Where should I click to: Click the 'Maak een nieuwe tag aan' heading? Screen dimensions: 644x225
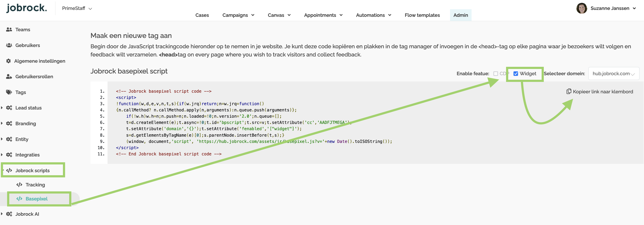(131, 36)
